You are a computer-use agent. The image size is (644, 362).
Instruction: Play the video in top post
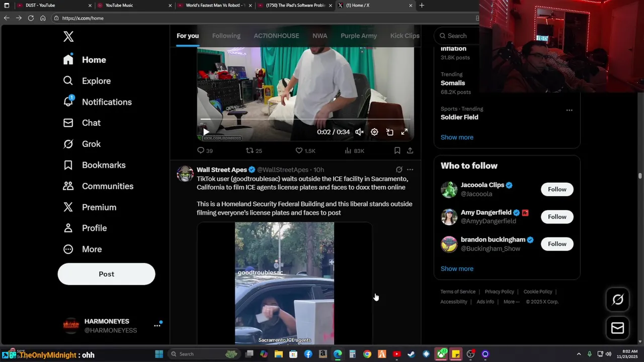206,132
